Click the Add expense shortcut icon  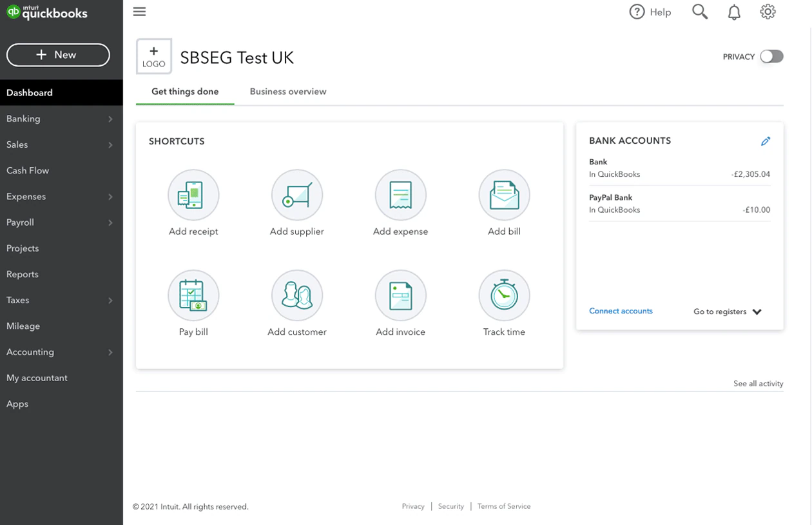(x=401, y=195)
